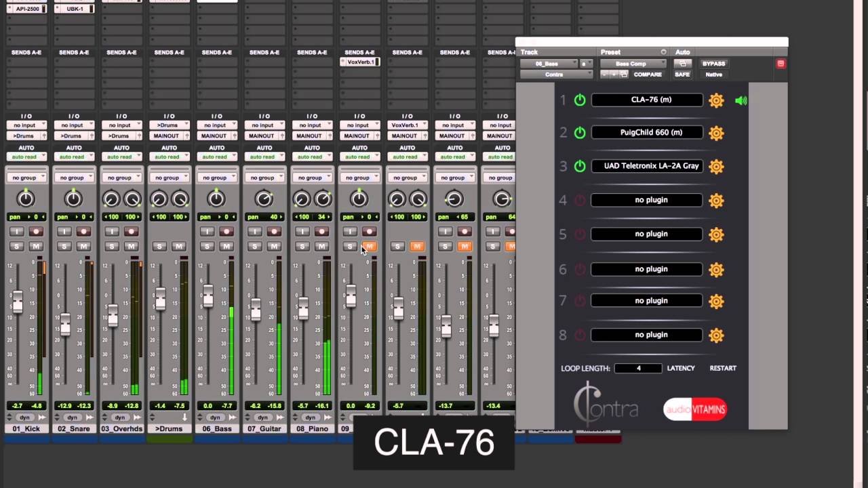Open UAD Teletronix LA-2A Gray slot

(647, 166)
